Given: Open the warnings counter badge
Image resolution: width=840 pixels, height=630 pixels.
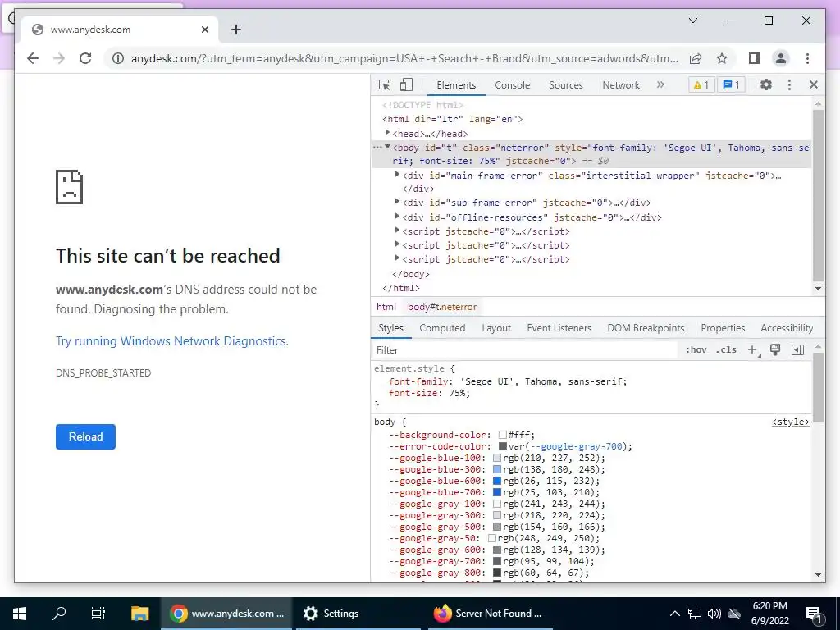Looking at the screenshot, I should [x=701, y=84].
